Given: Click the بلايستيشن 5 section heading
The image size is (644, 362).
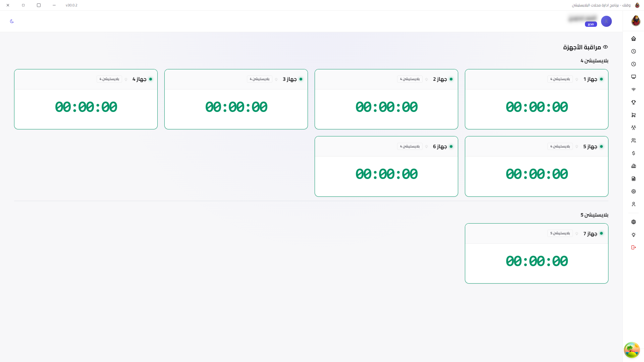Looking at the screenshot, I should tap(594, 215).
